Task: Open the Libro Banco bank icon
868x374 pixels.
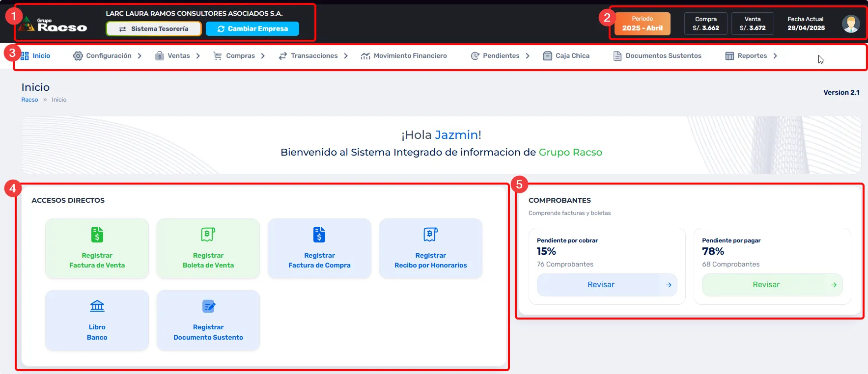Action: point(97,306)
